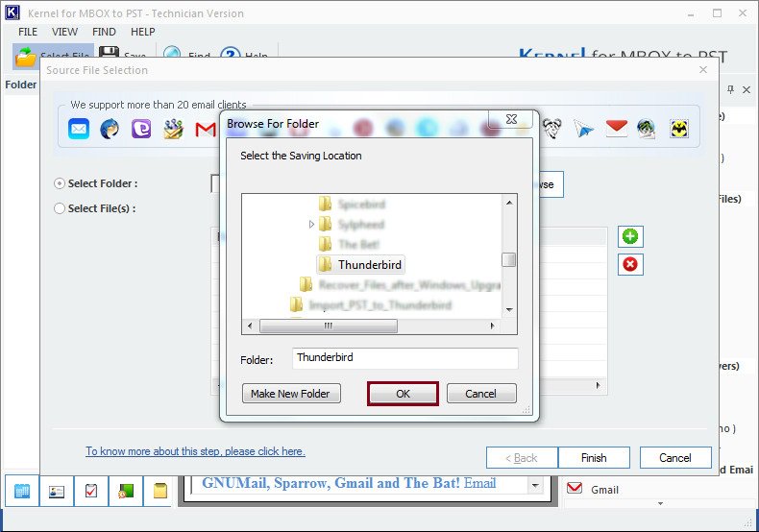759x532 pixels.
Task: Expand the Sylpheed folder arrow
Action: 311,225
